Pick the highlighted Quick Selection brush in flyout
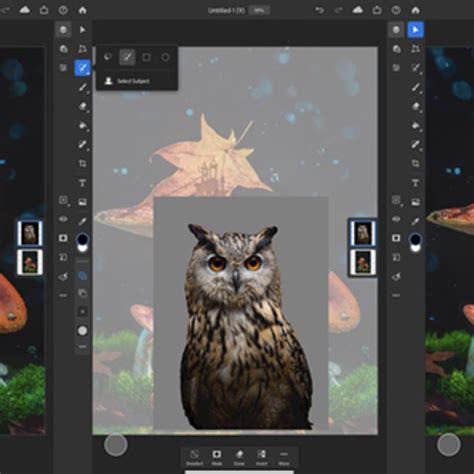Screen dimensions: 474x474 (127, 57)
